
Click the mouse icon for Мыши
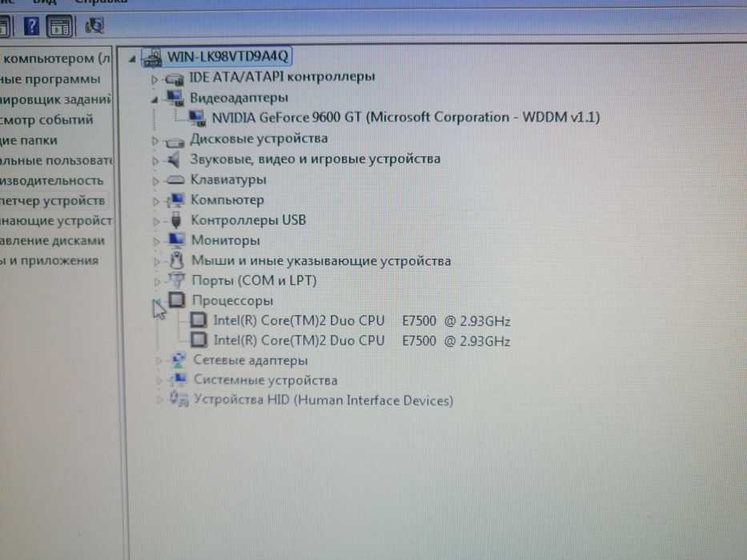coord(177,261)
